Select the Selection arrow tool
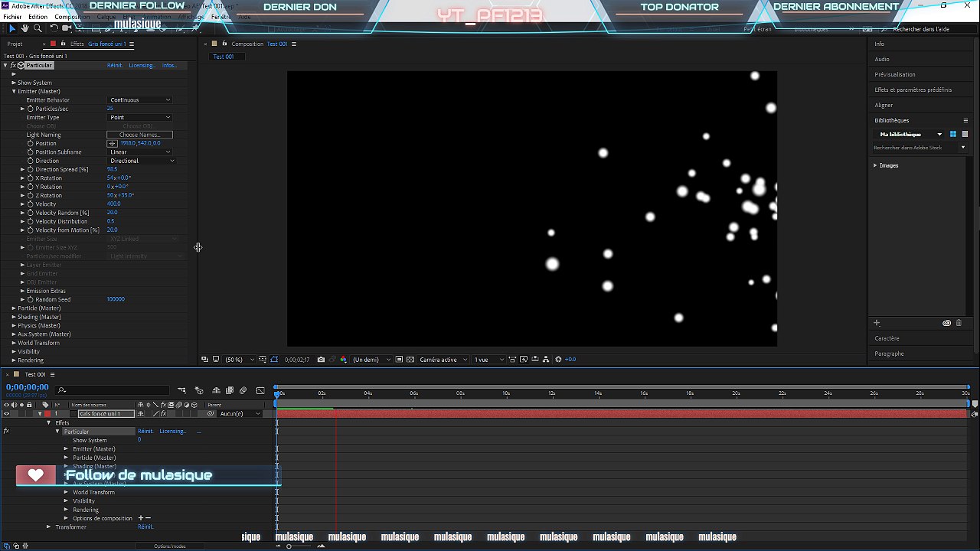This screenshot has height=551, width=980. (11, 28)
